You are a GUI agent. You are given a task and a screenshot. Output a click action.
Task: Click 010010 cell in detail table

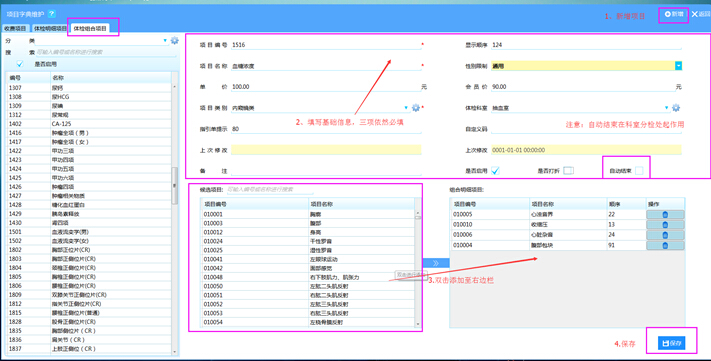[x=490, y=225]
